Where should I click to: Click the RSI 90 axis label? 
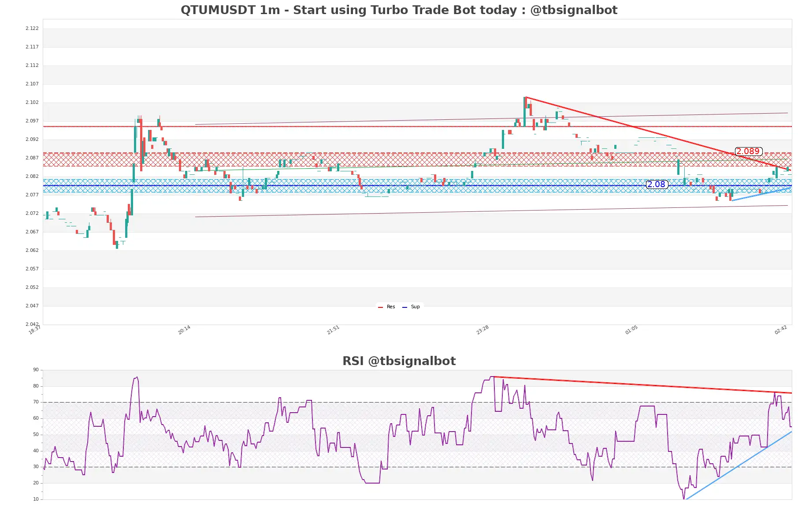(x=36, y=370)
